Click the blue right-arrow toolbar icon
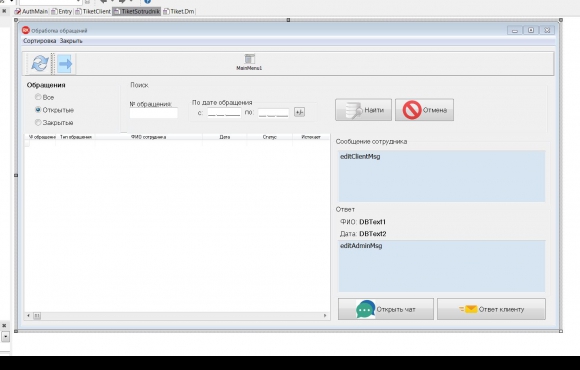Screen dimensions: 580x370 [x=65, y=64]
